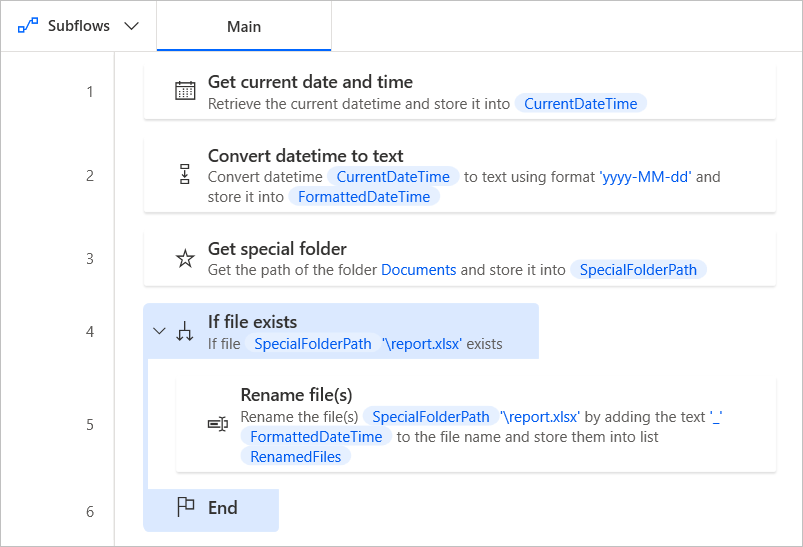
Task: Click the FormattedDateTime variable in Rename file(s)
Action: [x=316, y=437]
